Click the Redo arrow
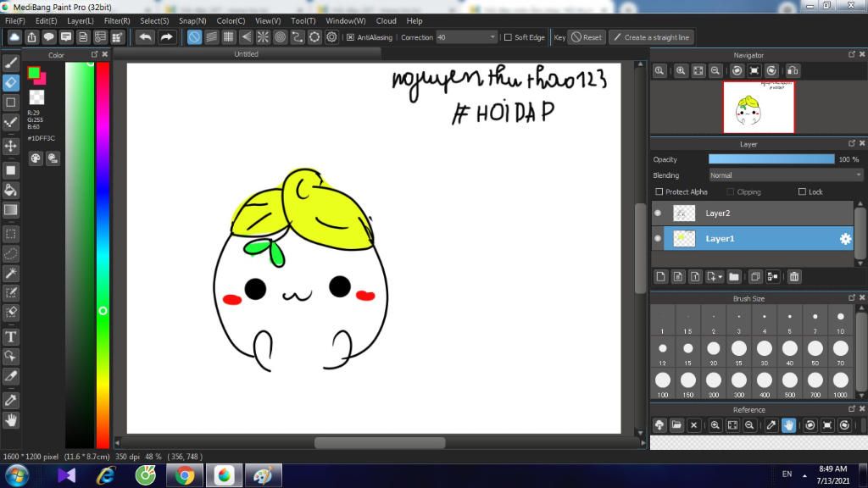 click(166, 37)
